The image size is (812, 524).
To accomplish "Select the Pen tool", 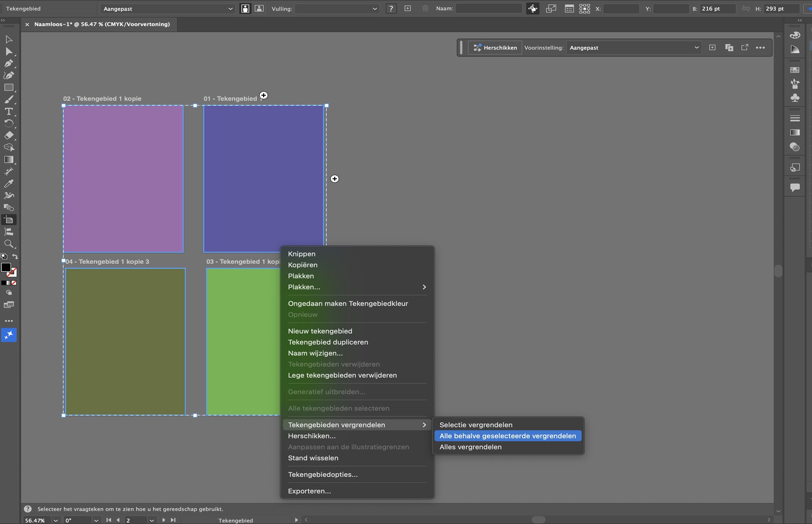I will point(8,63).
